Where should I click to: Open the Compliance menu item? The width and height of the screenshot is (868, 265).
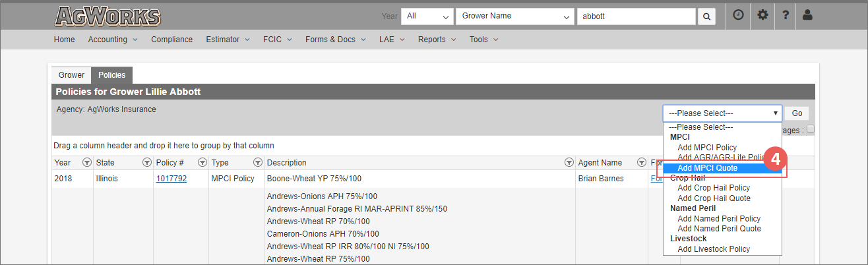point(171,40)
